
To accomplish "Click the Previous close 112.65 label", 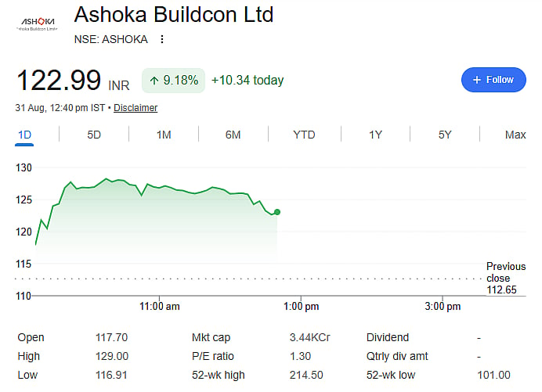I will 506,278.
